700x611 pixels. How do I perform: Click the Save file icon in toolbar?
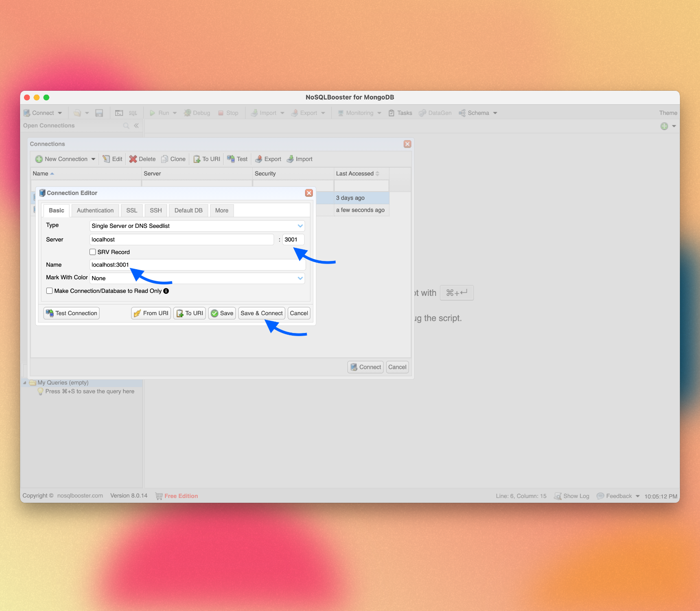tap(99, 113)
